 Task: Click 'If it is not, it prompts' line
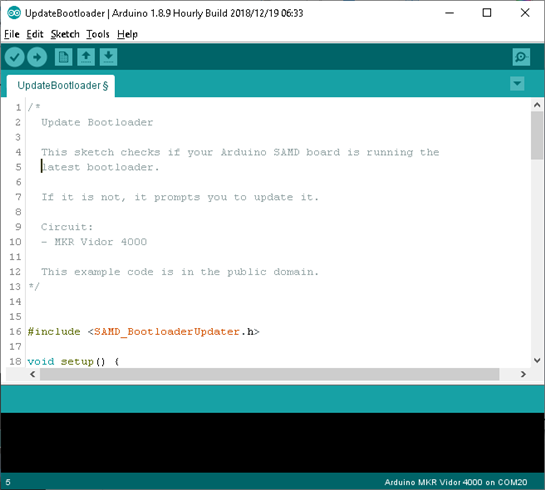[x=180, y=197]
